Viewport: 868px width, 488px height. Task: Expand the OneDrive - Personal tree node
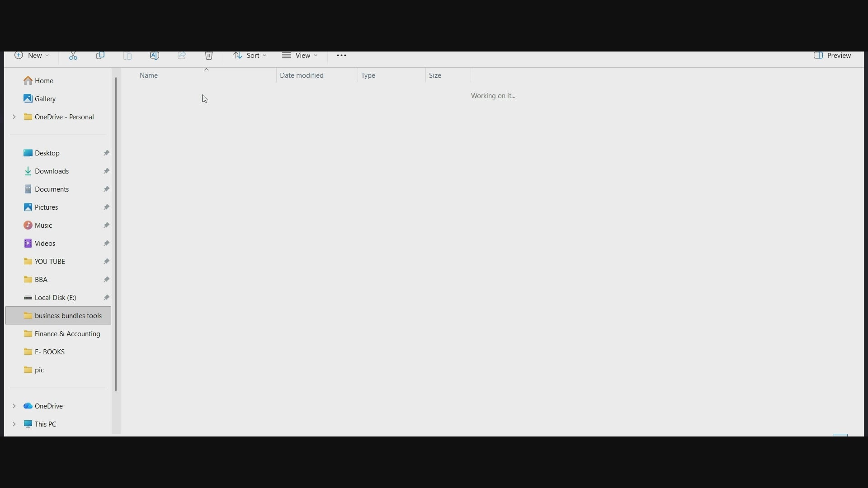point(14,117)
